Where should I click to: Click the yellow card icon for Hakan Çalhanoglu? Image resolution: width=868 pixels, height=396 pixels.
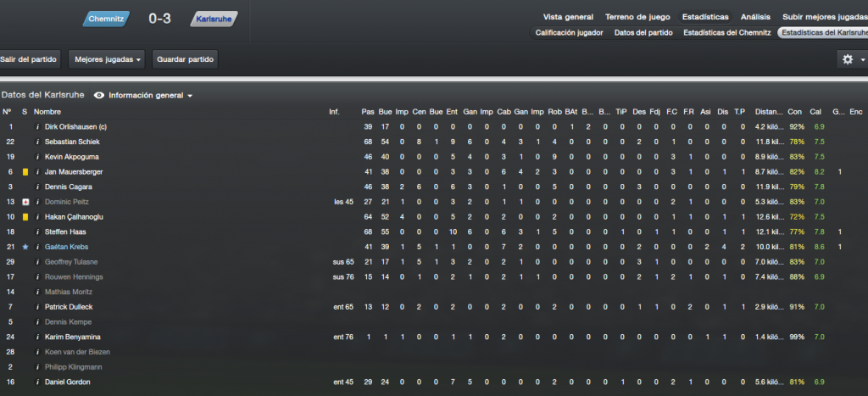pyautogui.click(x=25, y=217)
